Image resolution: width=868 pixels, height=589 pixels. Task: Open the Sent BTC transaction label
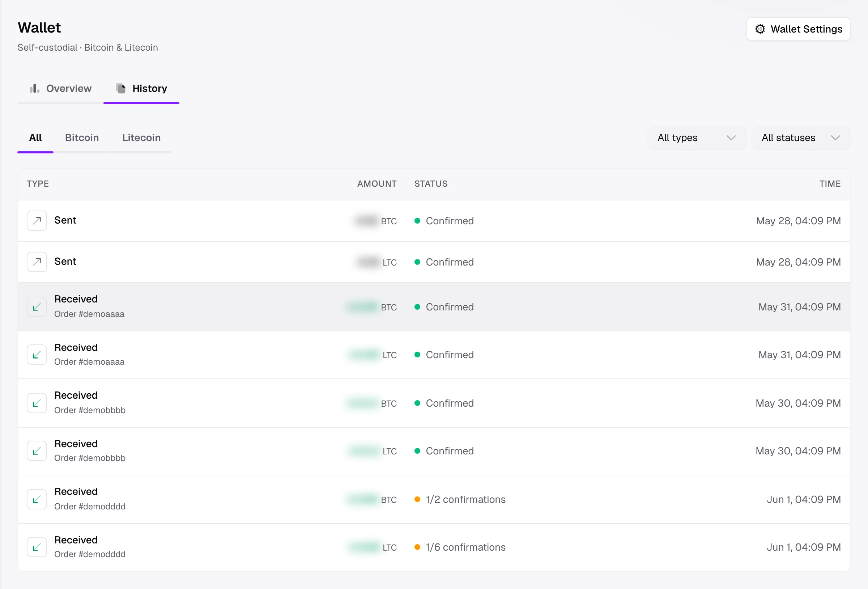pyautogui.click(x=65, y=220)
